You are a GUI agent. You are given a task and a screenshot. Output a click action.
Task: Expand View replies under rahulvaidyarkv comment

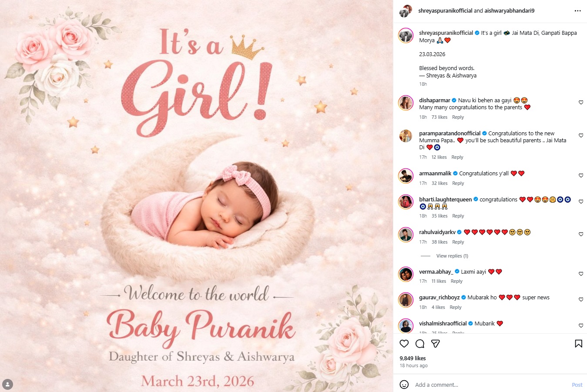pos(452,256)
